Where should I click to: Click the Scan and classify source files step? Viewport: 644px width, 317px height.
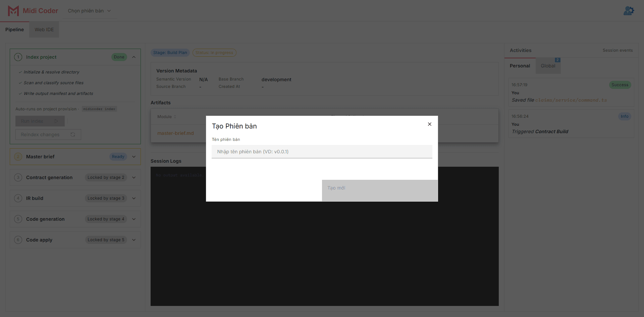pyautogui.click(x=51, y=83)
